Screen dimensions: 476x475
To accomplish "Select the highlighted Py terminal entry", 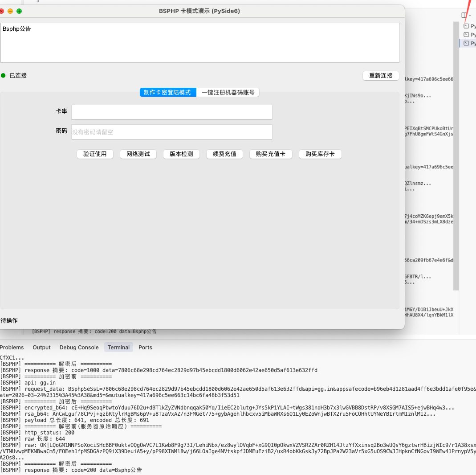I will tap(468, 43).
